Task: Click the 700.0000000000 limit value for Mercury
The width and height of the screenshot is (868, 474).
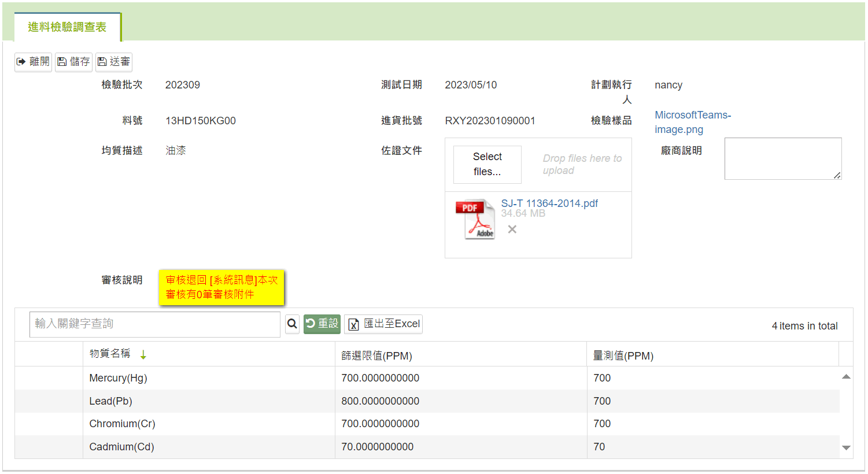Action: (x=381, y=378)
